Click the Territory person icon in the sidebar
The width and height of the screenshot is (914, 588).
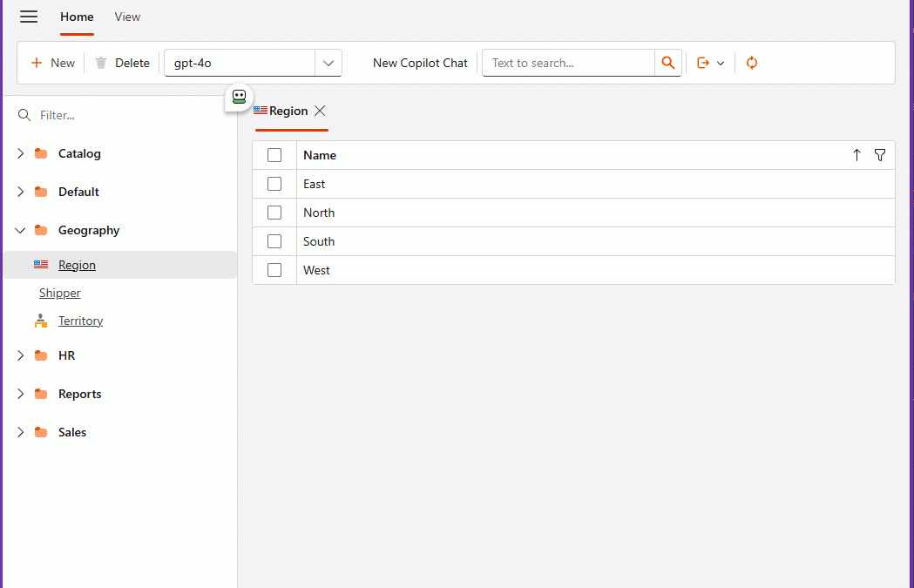tap(41, 321)
